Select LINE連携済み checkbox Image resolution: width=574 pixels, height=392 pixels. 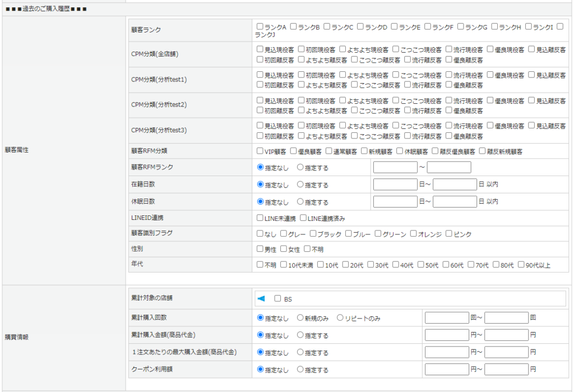303,218
